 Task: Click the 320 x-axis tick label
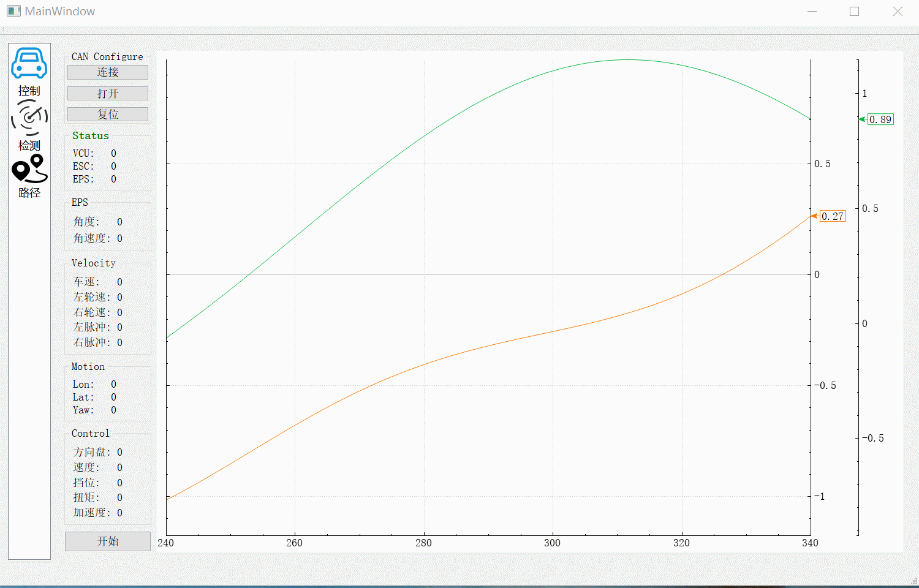coord(681,543)
